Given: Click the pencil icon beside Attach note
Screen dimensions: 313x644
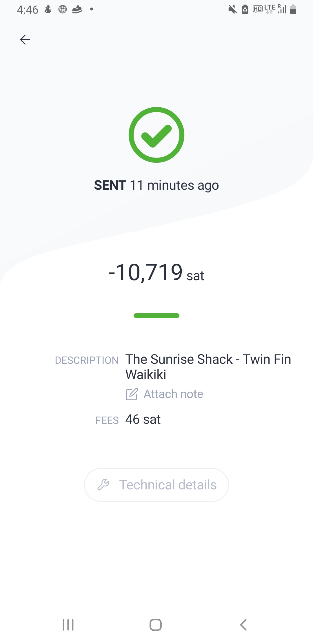Looking at the screenshot, I should [x=132, y=394].
